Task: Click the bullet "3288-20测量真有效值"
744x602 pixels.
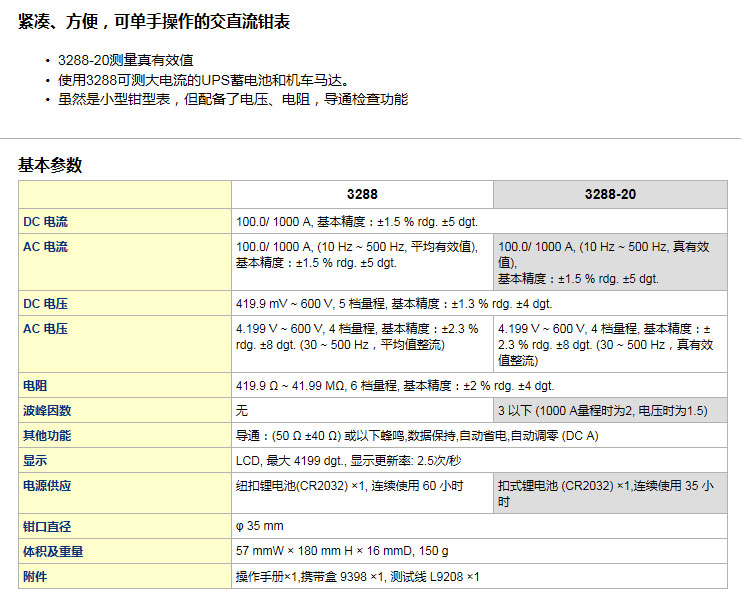Action: pos(125,60)
